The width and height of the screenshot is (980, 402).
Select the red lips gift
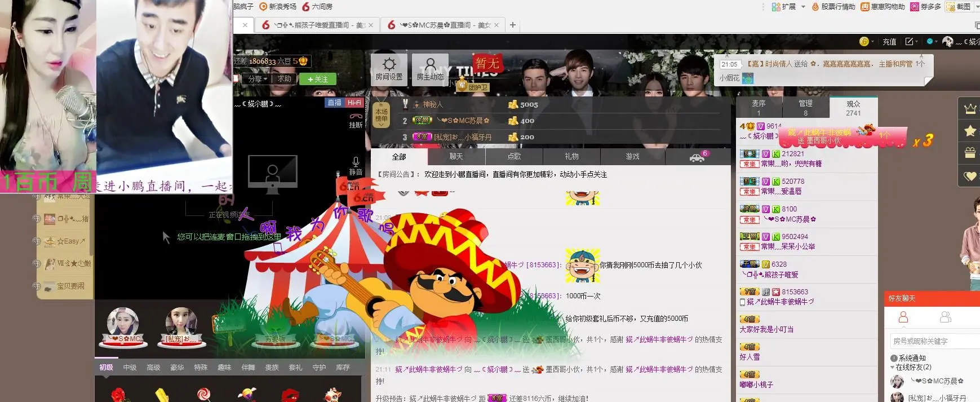coord(290,395)
